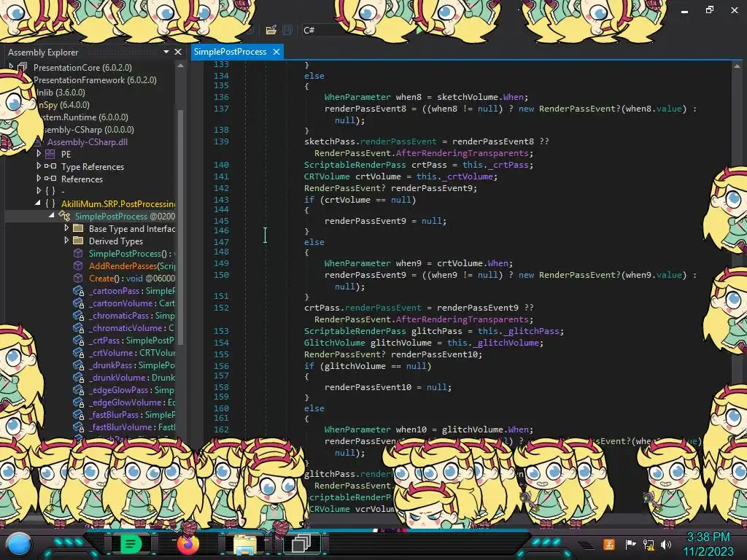The height and width of the screenshot is (560, 747).
Task: Click the Derived Types folder icon
Action: [78, 241]
